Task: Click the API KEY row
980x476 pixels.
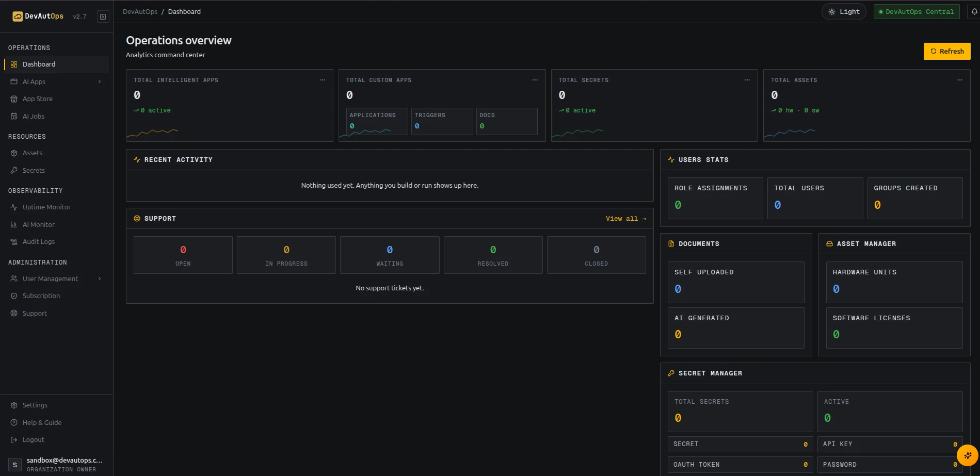Action: click(890, 444)
